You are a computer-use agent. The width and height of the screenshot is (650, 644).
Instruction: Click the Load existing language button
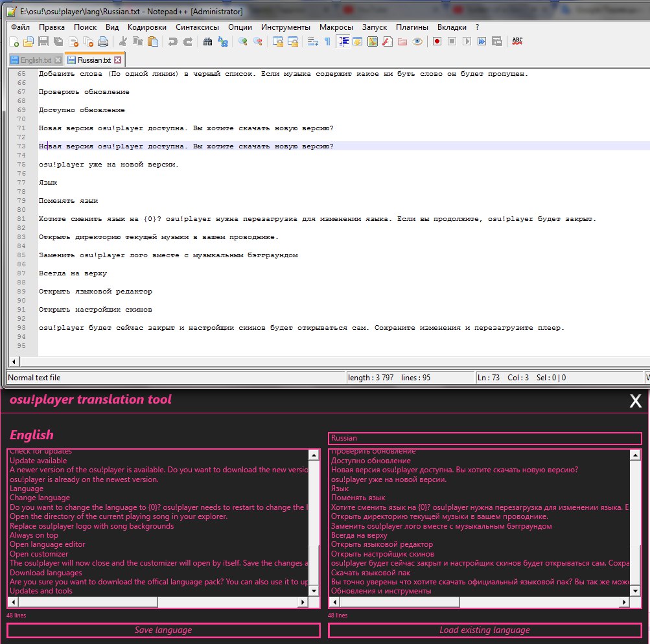coord(485,630)
